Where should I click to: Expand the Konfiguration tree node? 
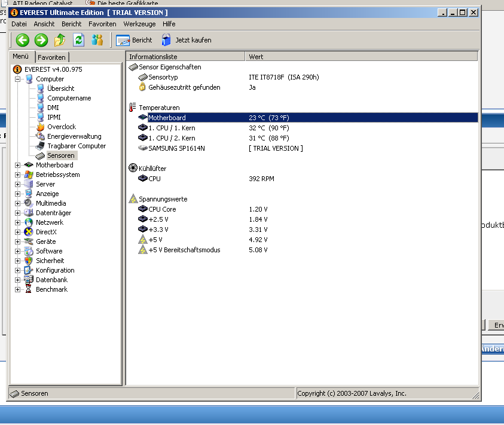[x=18, y=270]
